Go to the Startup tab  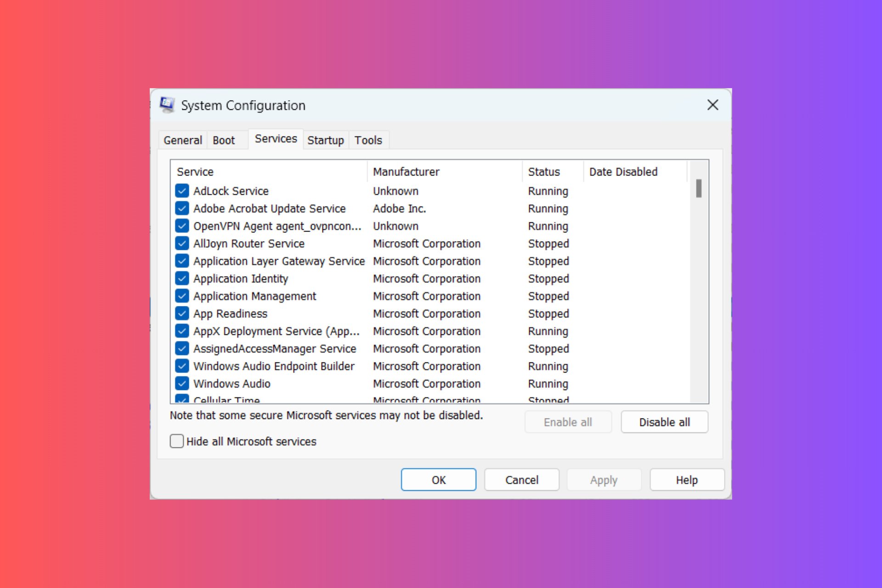(325, 140)
